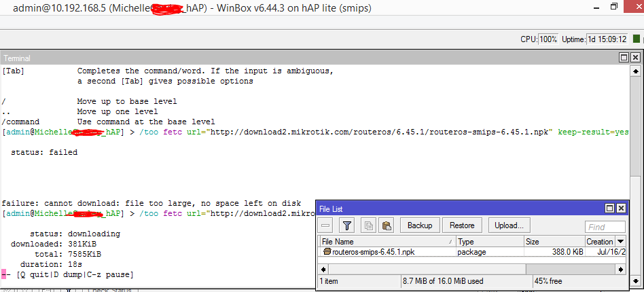Click the File List horizontal scrollbar thumb

427,270
